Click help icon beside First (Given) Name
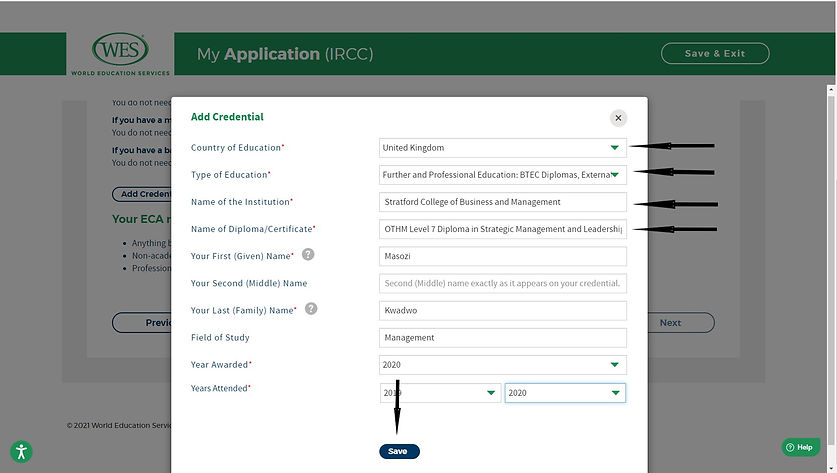Image resolution: width=837 pixels, height=473 pixels. 308,255
